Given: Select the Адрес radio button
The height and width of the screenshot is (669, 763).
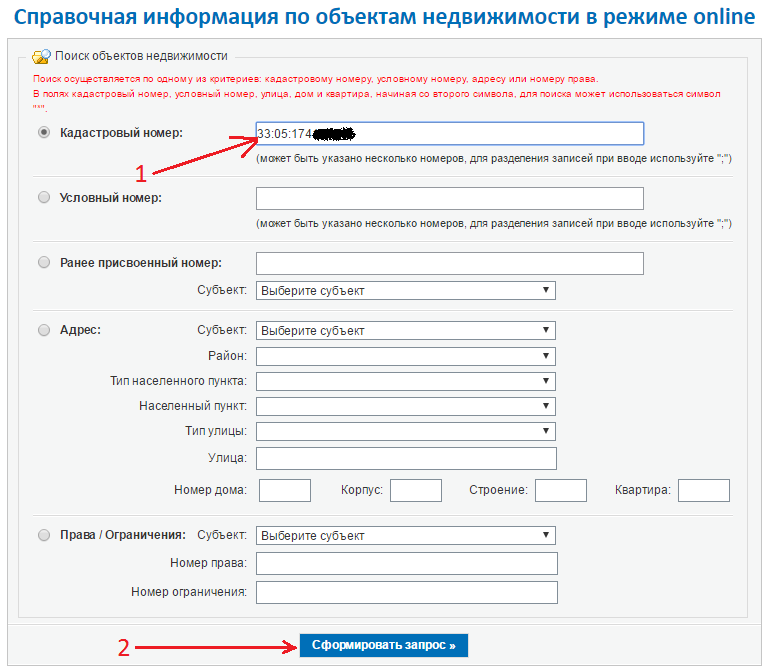Looking at the screenshot, I should click(x=44, y=330).
